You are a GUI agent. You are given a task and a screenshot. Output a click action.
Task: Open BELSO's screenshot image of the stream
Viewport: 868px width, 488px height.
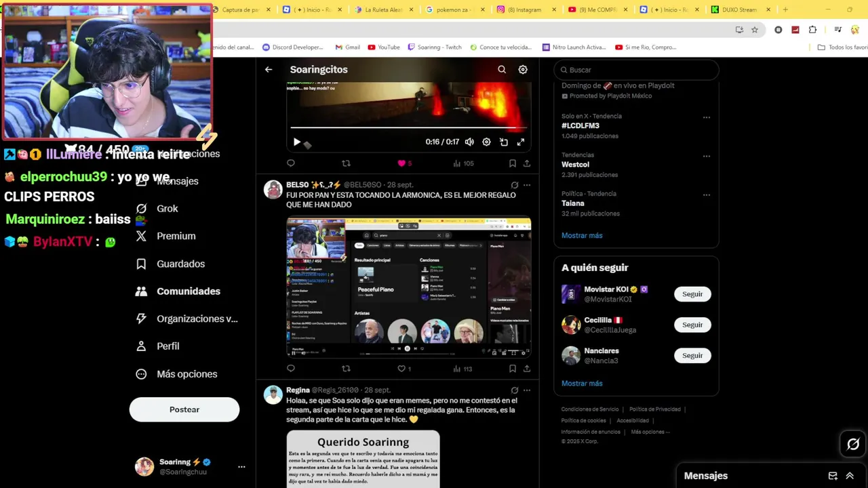(408, 287)
